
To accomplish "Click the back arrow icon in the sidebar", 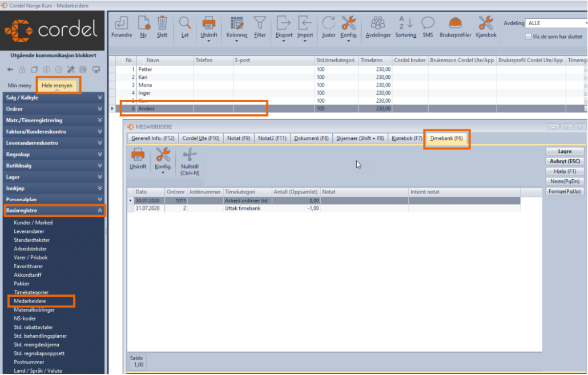I will (x=10, y=70).
